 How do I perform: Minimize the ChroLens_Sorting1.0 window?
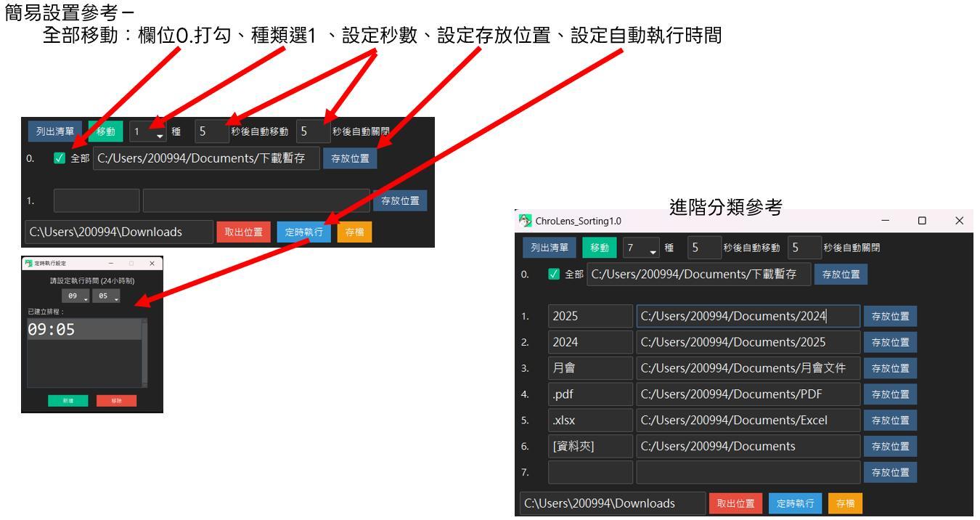pyautogui.click(x=884, y=220)
